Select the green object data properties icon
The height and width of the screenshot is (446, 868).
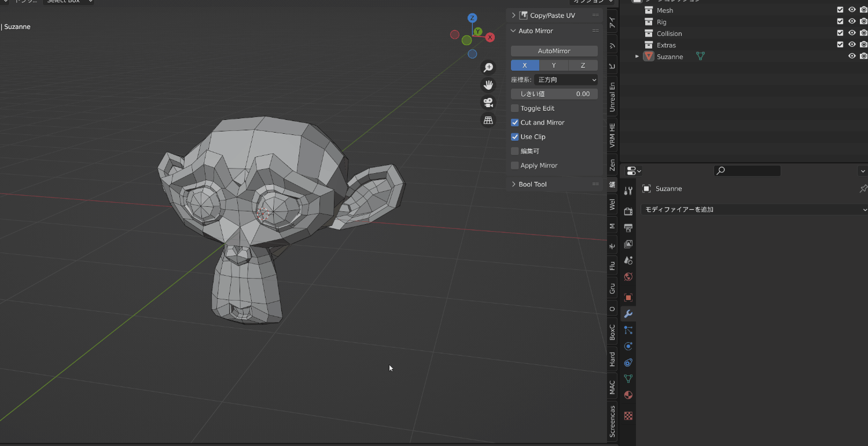click(628, 378)
